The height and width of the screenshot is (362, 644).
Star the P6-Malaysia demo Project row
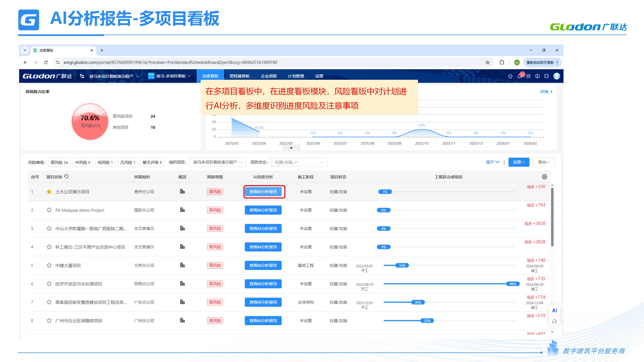49,210
